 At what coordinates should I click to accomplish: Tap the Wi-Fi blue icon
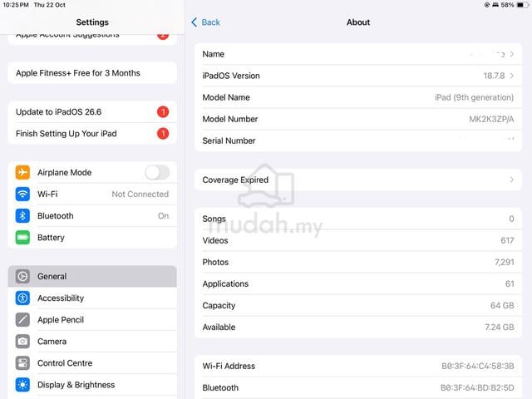(x=22, y=194)
